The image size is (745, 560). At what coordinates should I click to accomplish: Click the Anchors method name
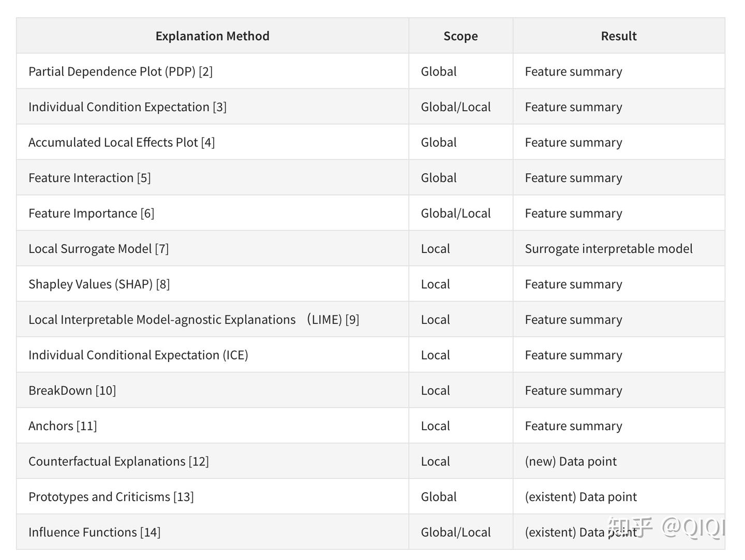coord(51,426)
